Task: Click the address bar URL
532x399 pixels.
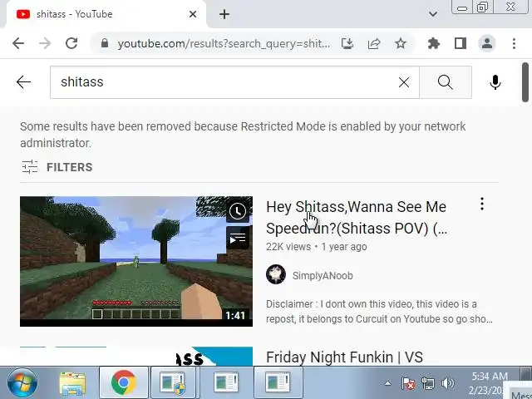Action: (224, 43)
